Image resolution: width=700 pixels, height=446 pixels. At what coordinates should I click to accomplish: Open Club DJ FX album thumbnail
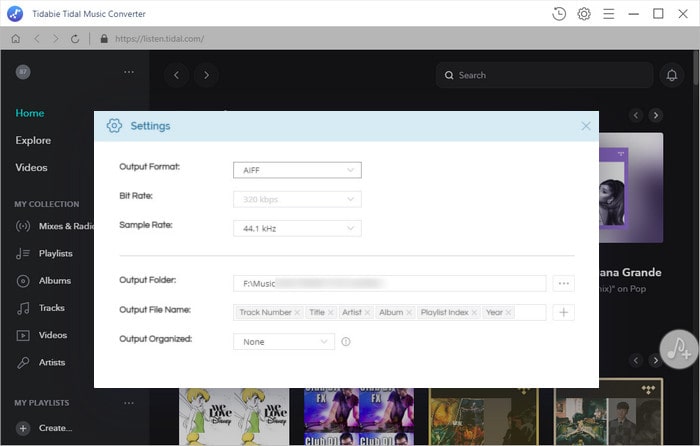[x=359, y=416]
